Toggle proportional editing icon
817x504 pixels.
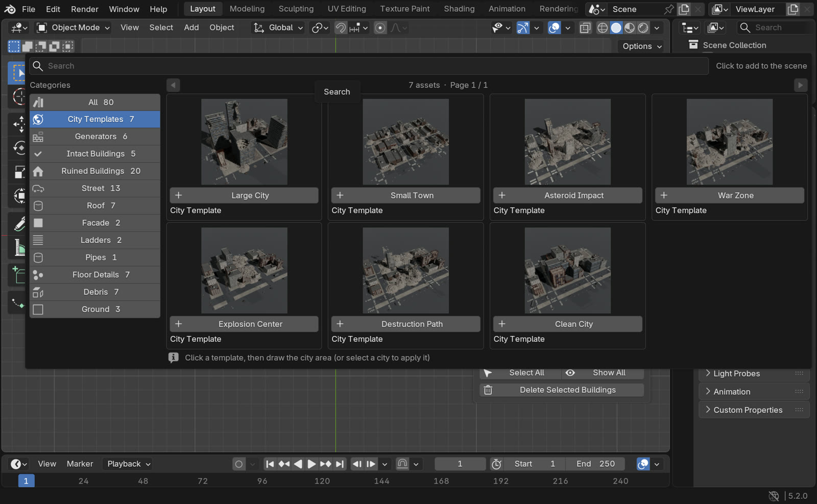point(380,28)
